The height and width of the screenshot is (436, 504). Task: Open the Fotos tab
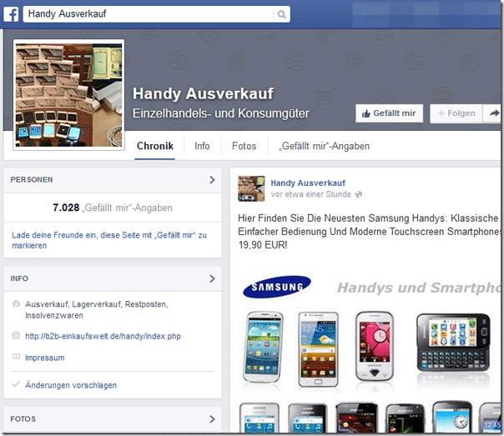[244, 146]
